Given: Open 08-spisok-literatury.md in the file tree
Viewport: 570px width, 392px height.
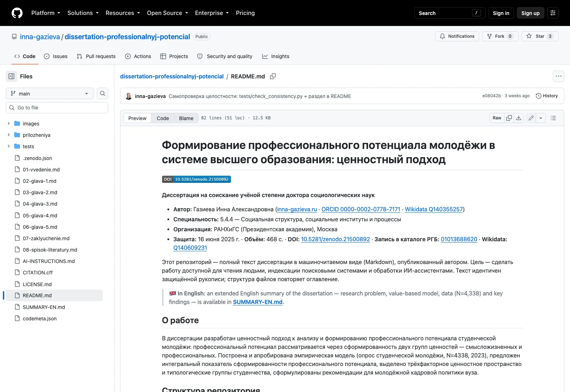Looking at the screenshot, I should [50, 250].
